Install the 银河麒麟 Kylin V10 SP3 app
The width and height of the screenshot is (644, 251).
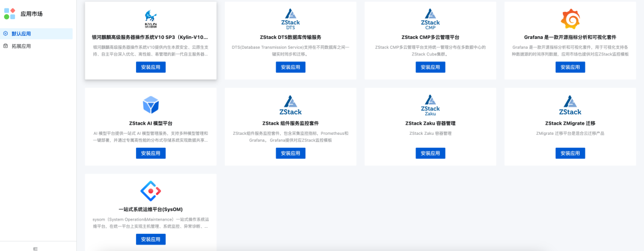(x=151, y=67)
